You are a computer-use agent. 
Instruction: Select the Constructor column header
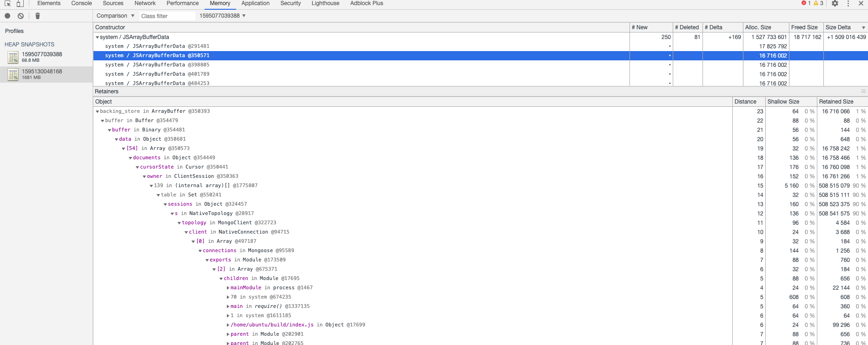click(361, 27)
